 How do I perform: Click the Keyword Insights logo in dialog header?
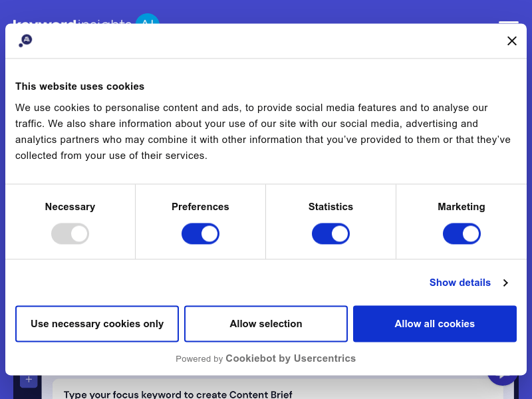25,41
